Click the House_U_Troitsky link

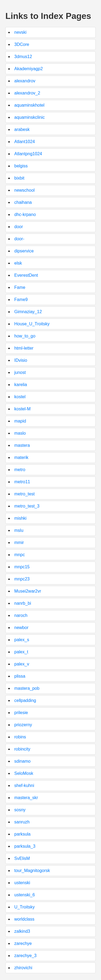(x=32, y=324)
